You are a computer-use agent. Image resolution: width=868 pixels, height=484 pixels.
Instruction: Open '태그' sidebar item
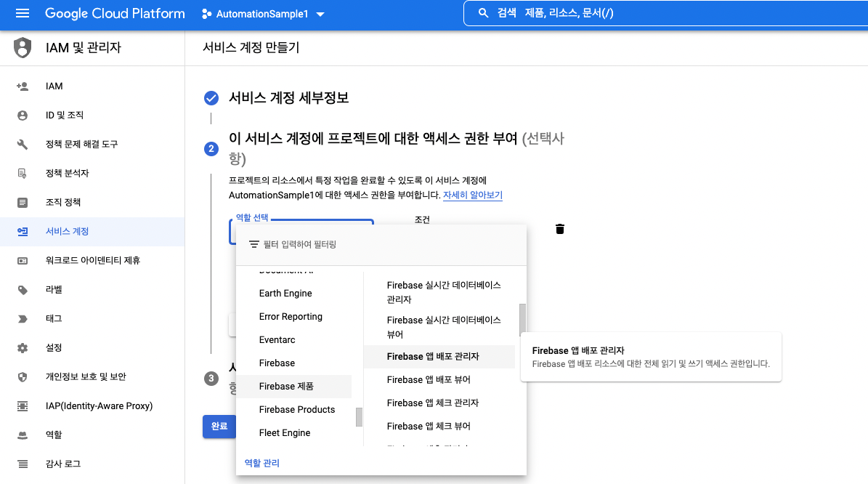coord(92,318)
